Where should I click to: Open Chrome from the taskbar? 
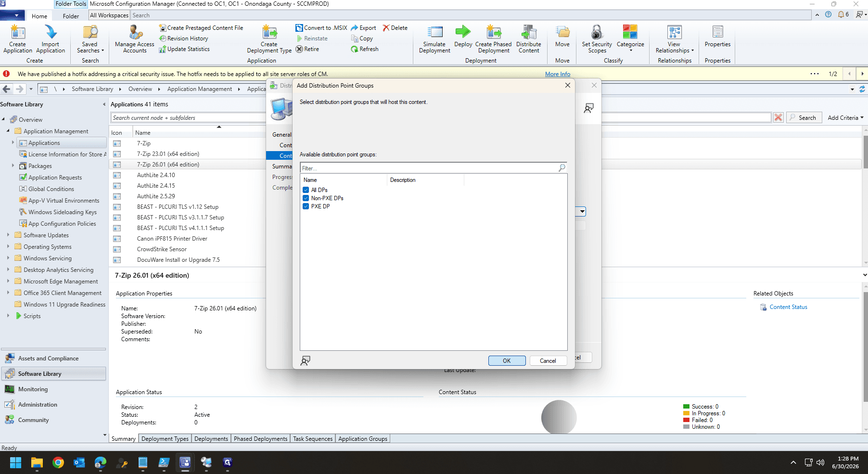[58, 462]
